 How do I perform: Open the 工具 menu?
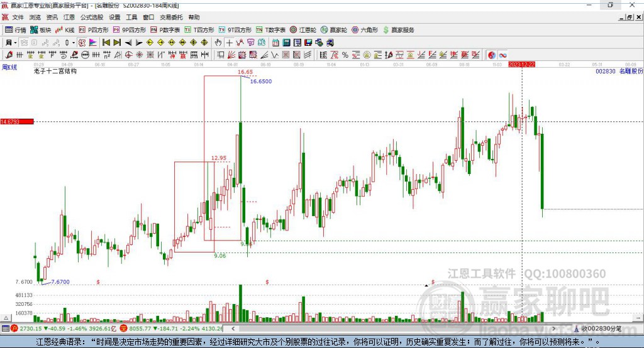tap(131, 17)
